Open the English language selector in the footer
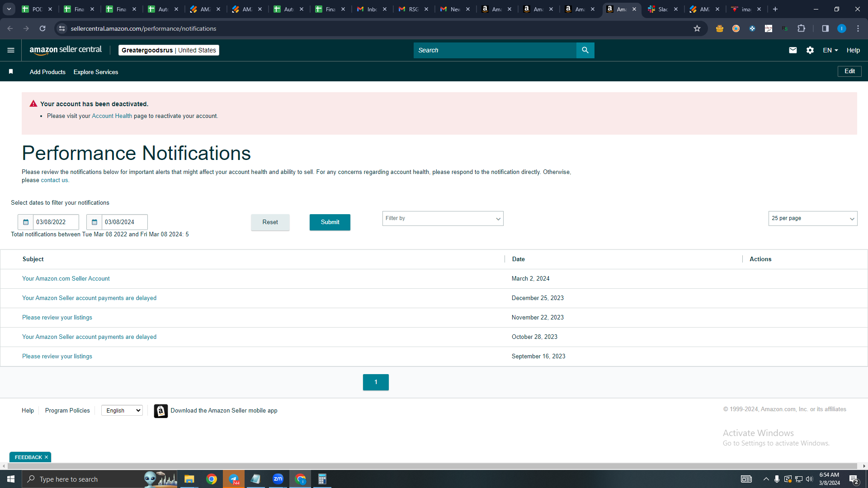This screenshot has width=868, height=488. pos(122,411)
